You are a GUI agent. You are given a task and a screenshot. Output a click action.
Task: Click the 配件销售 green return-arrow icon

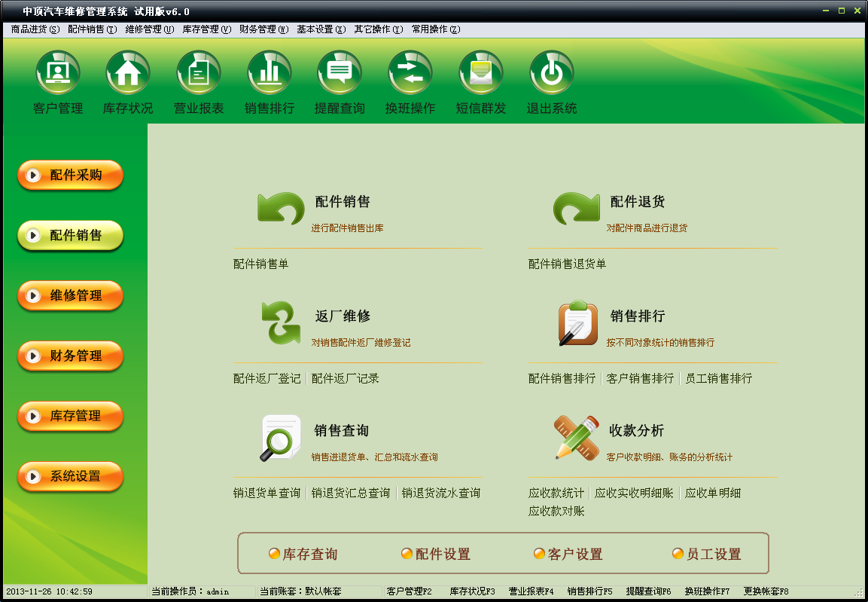click(x=282, y=208)
